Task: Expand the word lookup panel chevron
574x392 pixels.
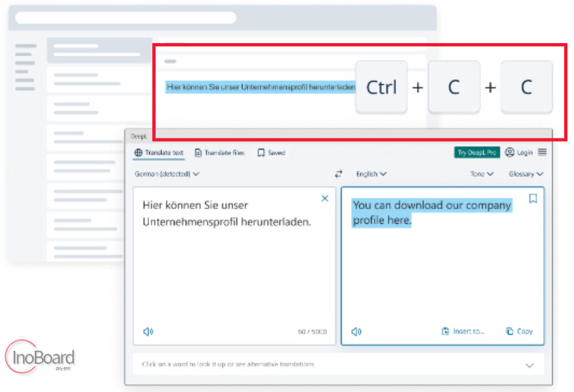Action: pyautogui.click(x=530, y=365)
